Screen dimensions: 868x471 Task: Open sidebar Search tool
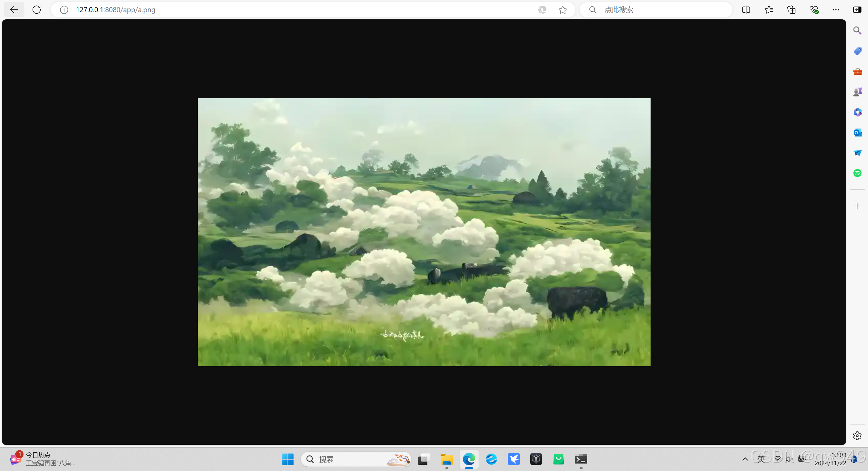(857, 31)
